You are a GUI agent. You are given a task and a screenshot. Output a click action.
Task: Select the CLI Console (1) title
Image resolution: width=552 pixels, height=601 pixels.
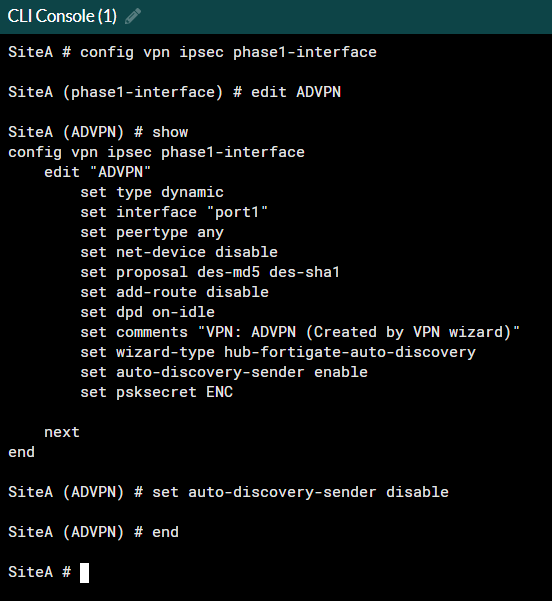pyautogui.click(x=62, y=16)
